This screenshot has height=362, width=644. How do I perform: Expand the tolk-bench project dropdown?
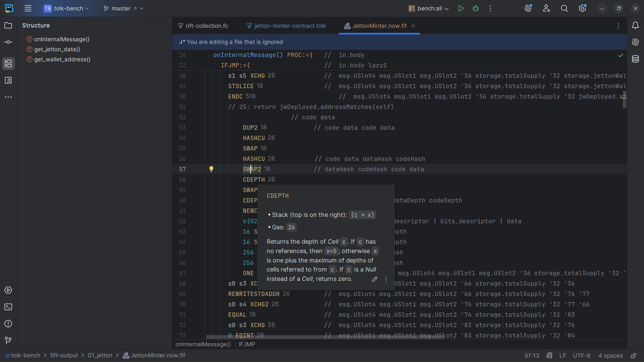66,8
